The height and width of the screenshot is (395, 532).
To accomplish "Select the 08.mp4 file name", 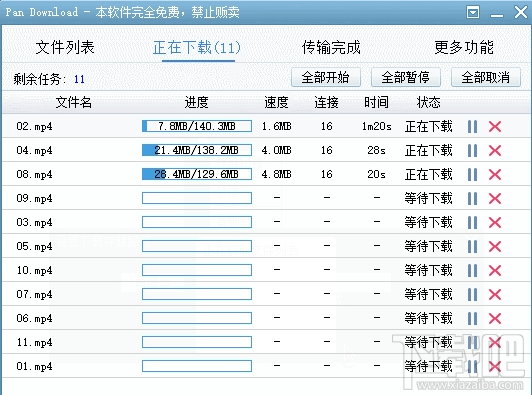I will tap(34, 174).
